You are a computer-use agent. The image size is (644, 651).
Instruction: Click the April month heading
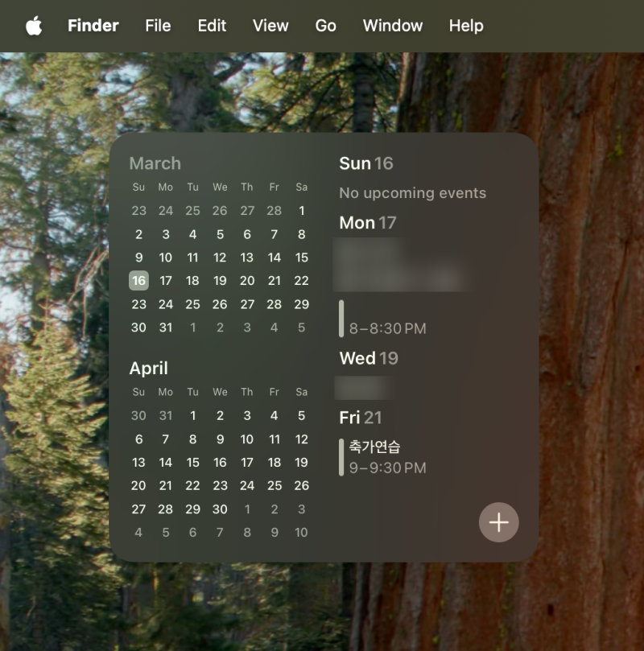149,369
